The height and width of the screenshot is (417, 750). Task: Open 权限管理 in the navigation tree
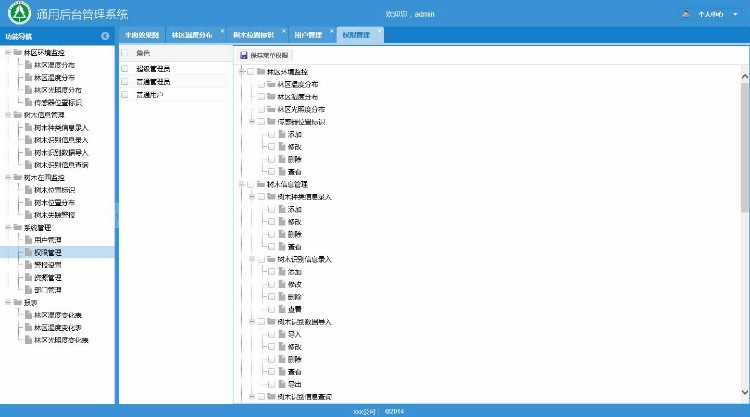coord(48,252)
